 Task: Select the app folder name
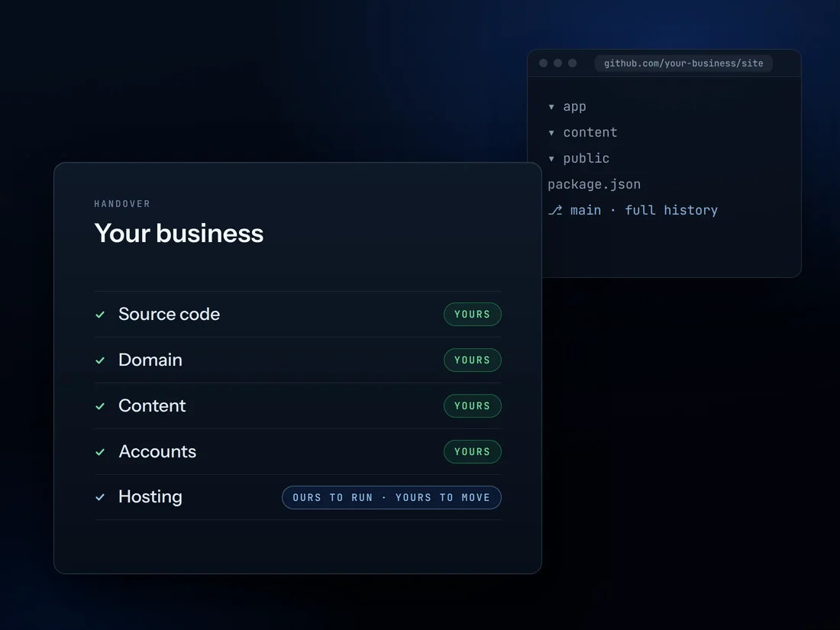tap(574, 107)
